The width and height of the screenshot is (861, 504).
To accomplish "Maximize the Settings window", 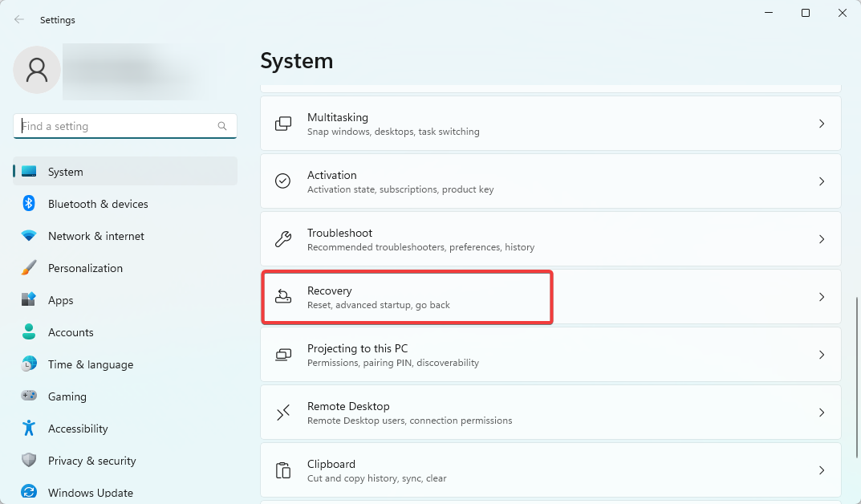I will coord(806,13).
